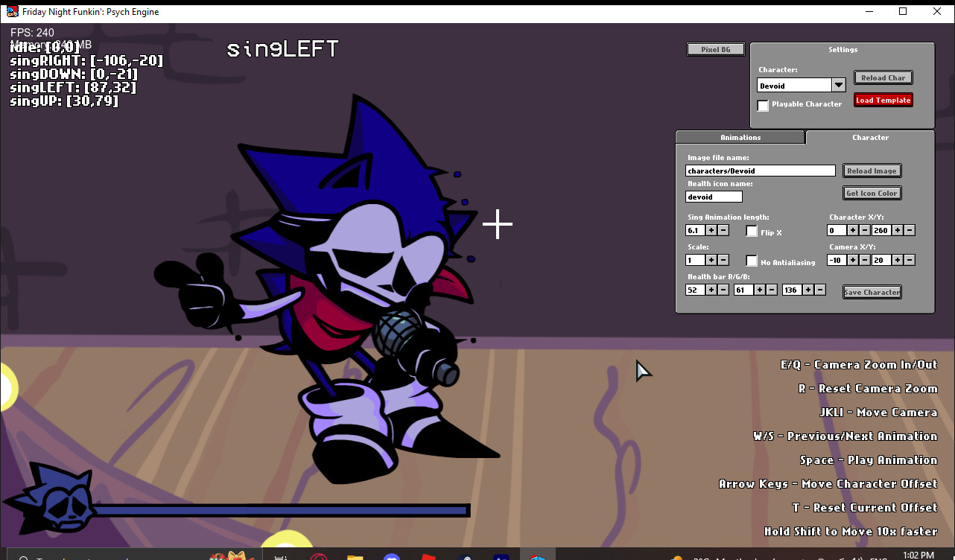This screenshot has height=560, width=955.
Task: Switch to the Animations tab
Action: point(740,137)
